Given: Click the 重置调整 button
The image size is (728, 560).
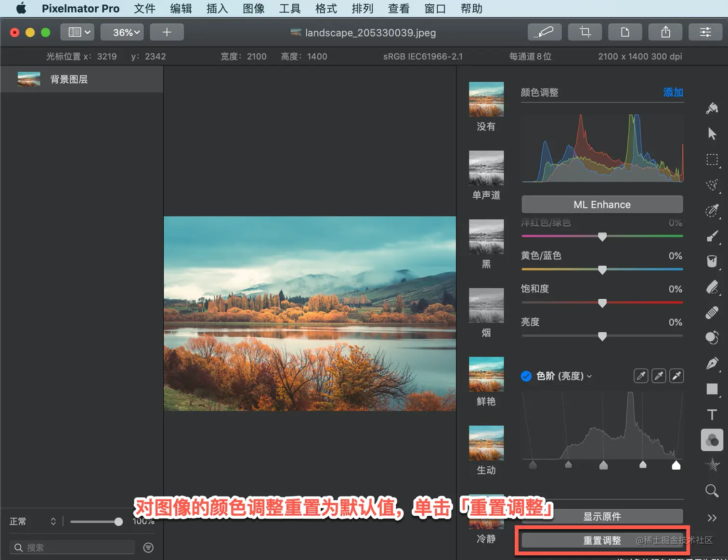Looking at the screenshot, I should (602, 540).
